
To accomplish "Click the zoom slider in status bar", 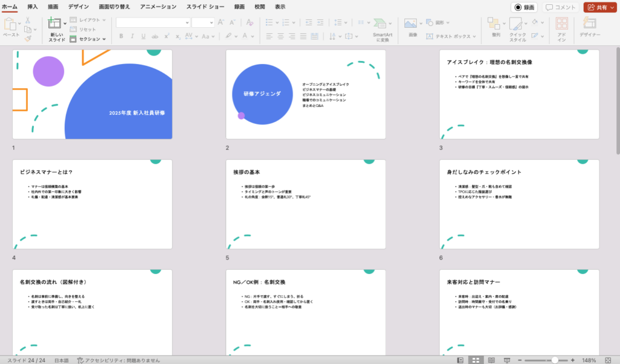I will click(555, 360).
